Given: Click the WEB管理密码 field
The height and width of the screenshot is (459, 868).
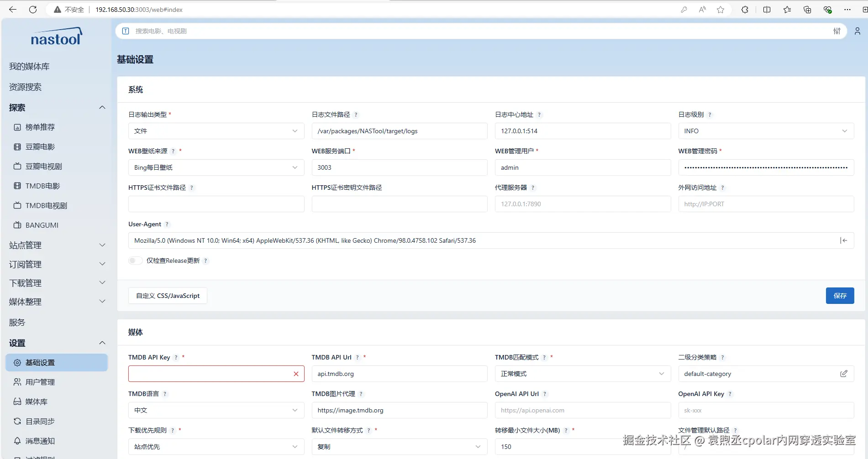Looking at the screenshot, I should pyautogui.click(x=766, y=167).
